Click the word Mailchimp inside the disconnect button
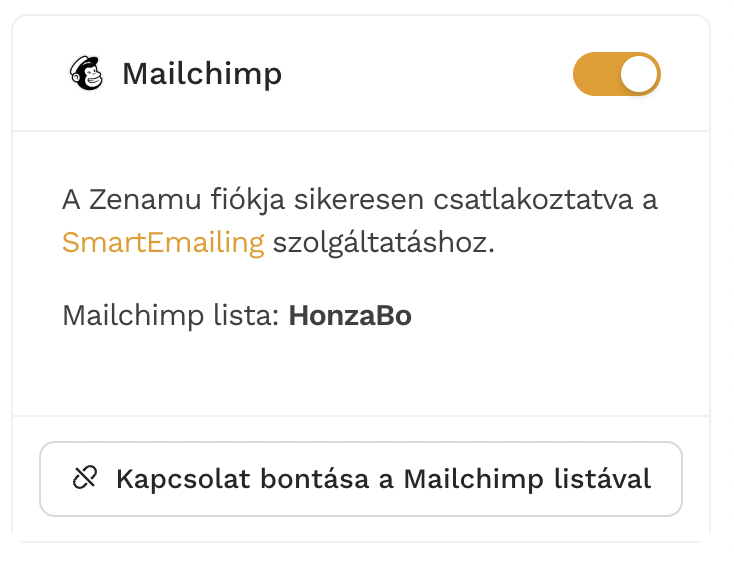This screenshot has height=562, width=734. (x=473, y=480)
